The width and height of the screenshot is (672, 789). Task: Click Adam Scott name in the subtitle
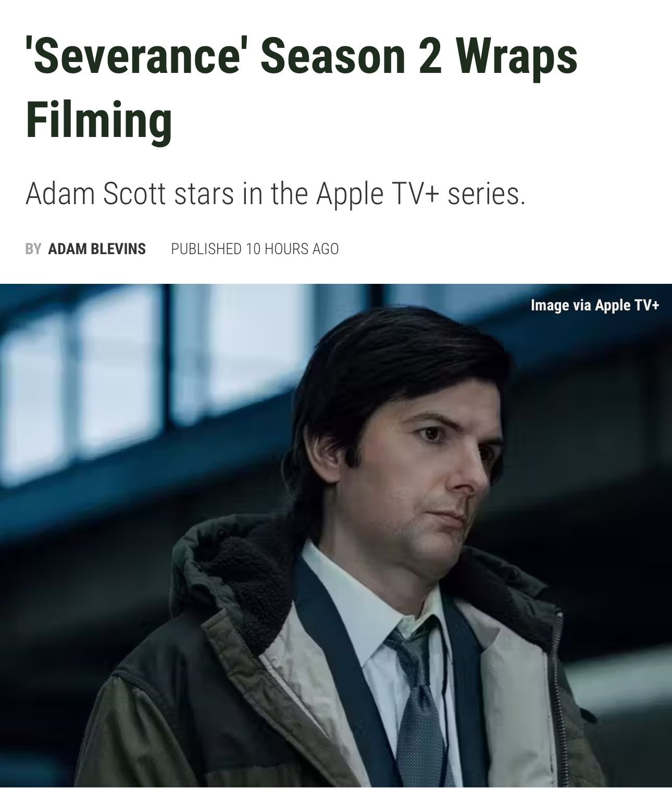pyautogui.click(x=96, y=194)
